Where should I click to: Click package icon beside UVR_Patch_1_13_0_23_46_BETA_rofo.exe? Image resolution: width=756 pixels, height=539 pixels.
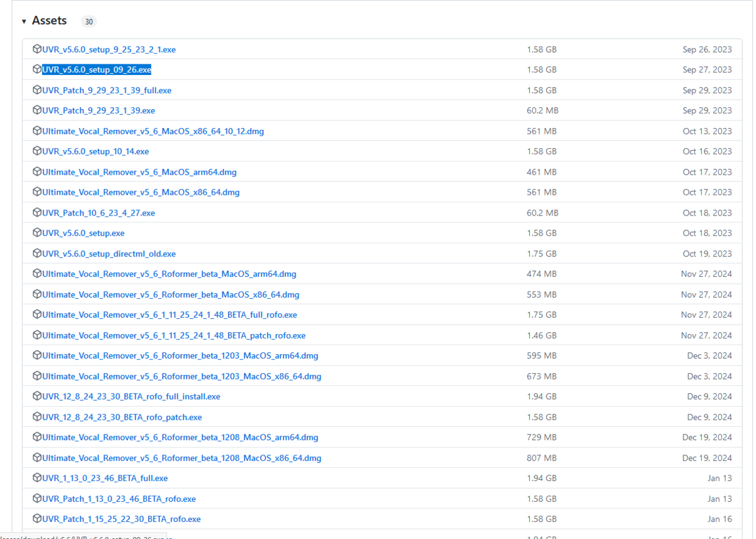37,499
